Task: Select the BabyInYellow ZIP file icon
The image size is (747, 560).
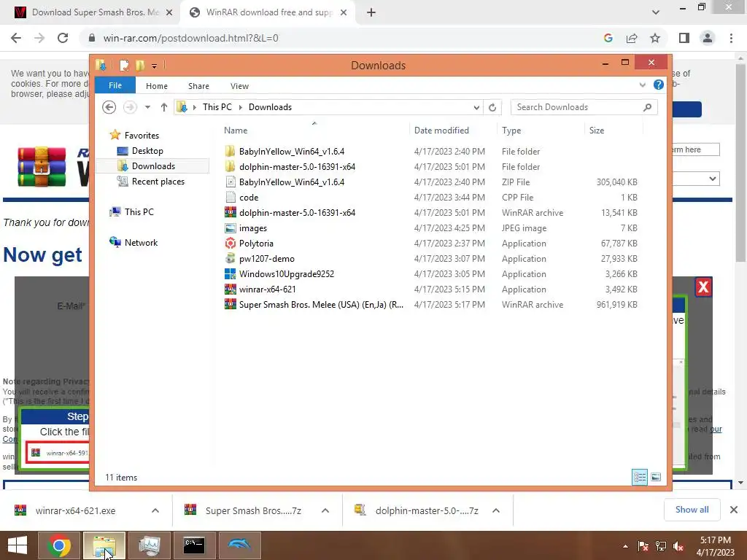Action: point(230,182)
